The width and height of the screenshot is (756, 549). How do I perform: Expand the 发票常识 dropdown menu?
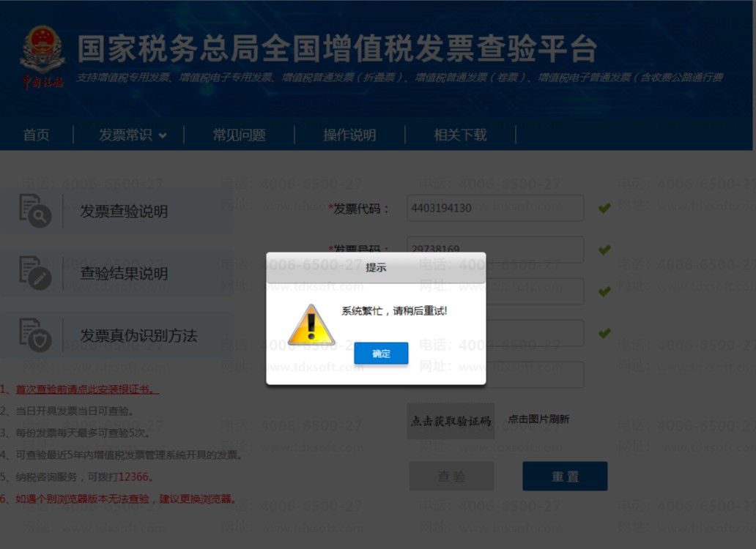[133, 135]
